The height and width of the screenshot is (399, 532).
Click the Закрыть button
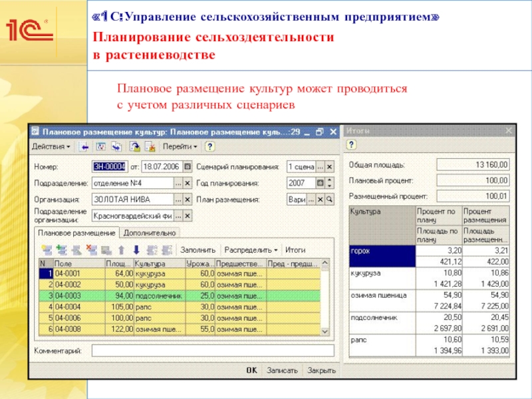coord(321,370)
